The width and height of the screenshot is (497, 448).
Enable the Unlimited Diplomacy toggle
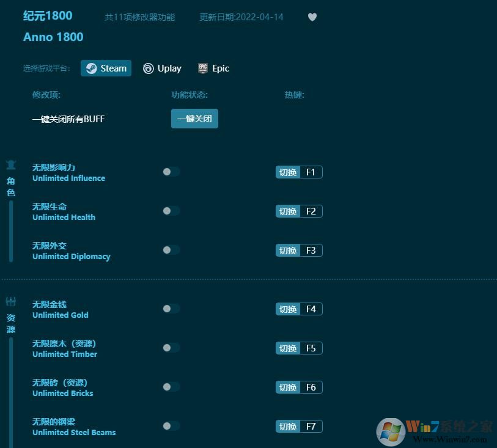point(171,250)
